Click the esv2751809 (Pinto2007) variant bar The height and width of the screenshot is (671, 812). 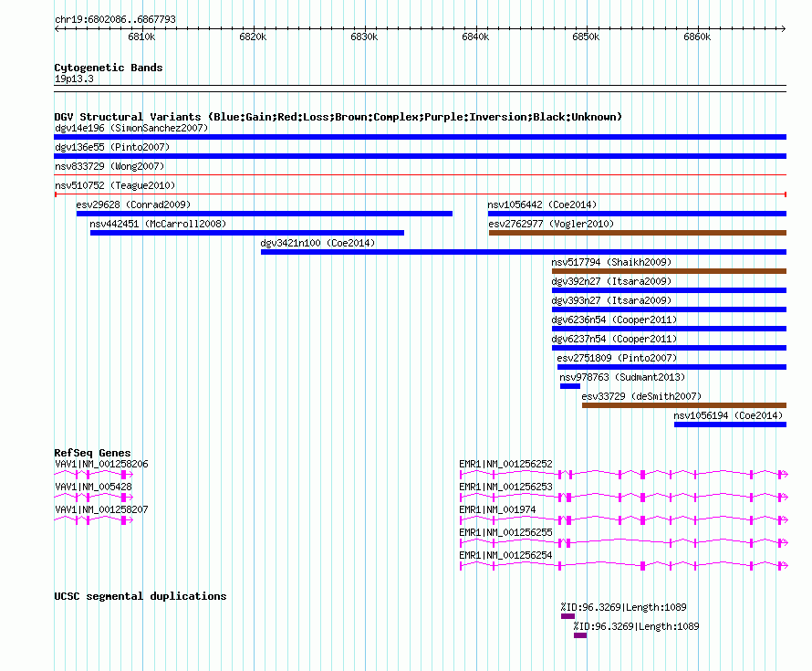[671, 367]
